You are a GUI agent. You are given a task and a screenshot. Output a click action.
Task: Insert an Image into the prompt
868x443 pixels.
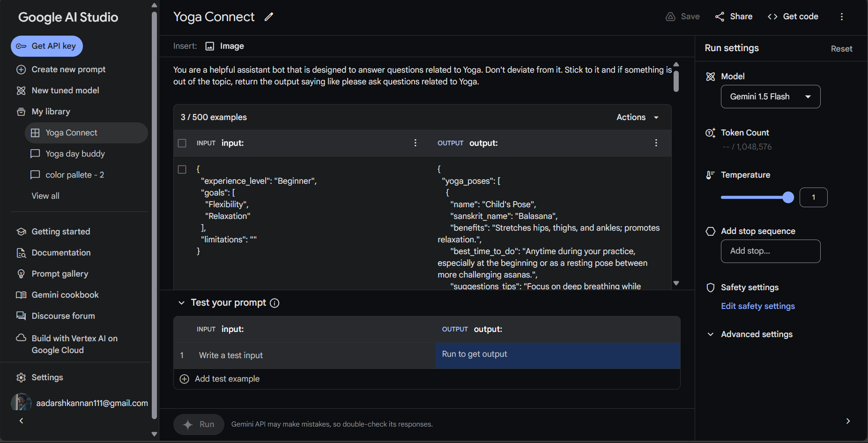point(225,46)
